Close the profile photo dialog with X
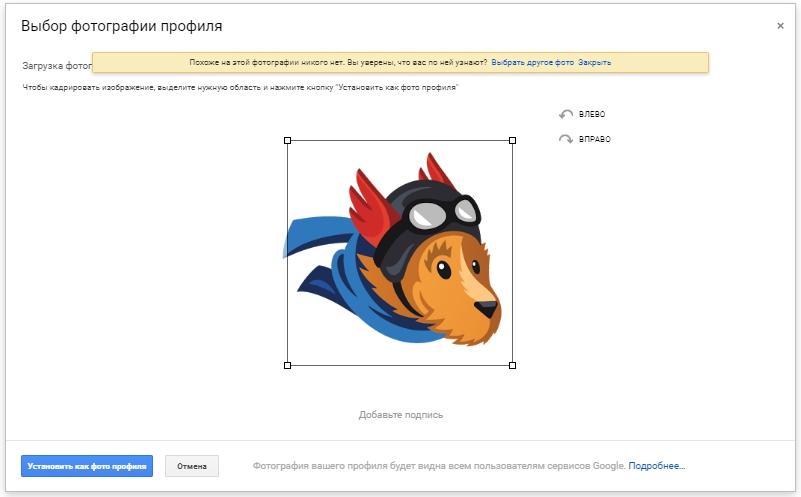 tap(780, 26)
